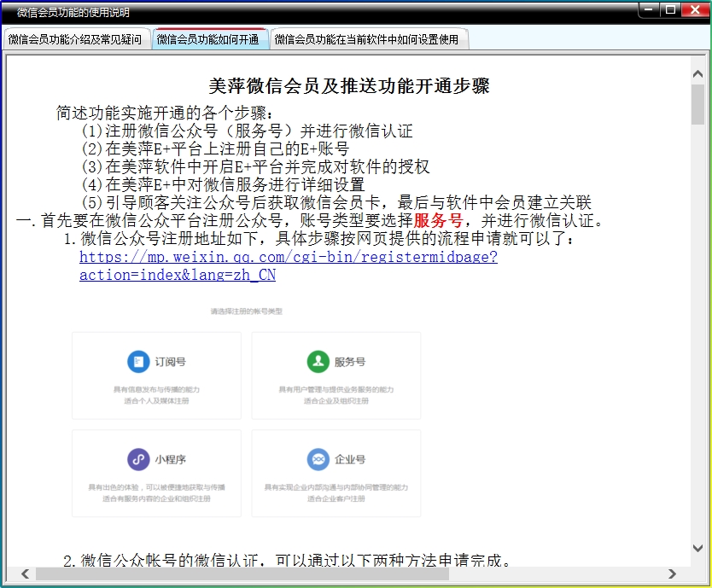Click the heading 美萍微信会员及推送功能开通步骤
The image size is (712, 588).
point(348,86)
